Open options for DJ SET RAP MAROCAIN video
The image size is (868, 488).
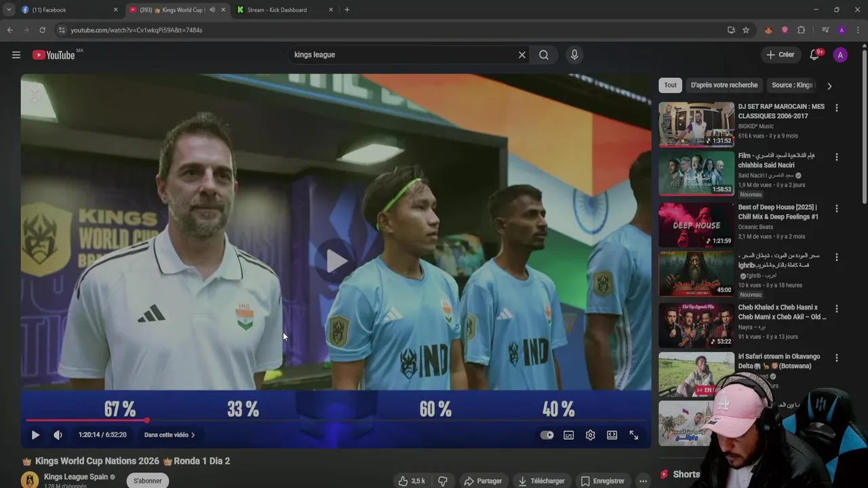point(836,108)
